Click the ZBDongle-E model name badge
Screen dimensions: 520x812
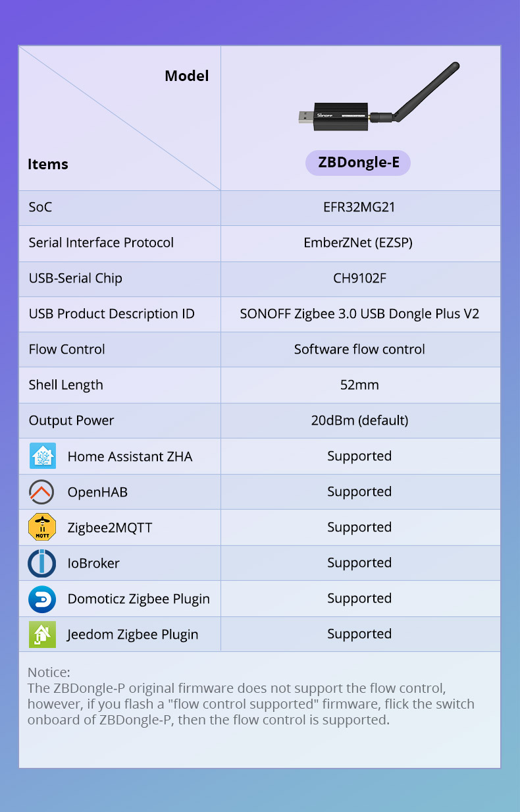point(358,163)
